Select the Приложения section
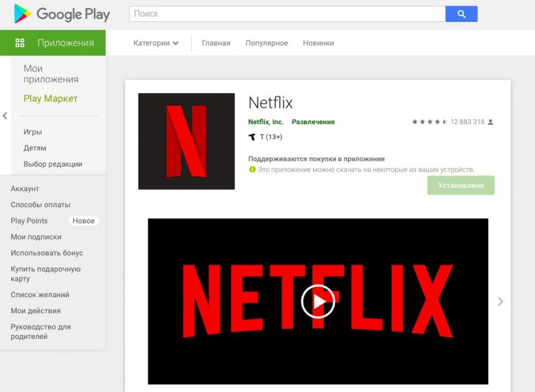The image size is (535, 392). click(x=53, y=43)
